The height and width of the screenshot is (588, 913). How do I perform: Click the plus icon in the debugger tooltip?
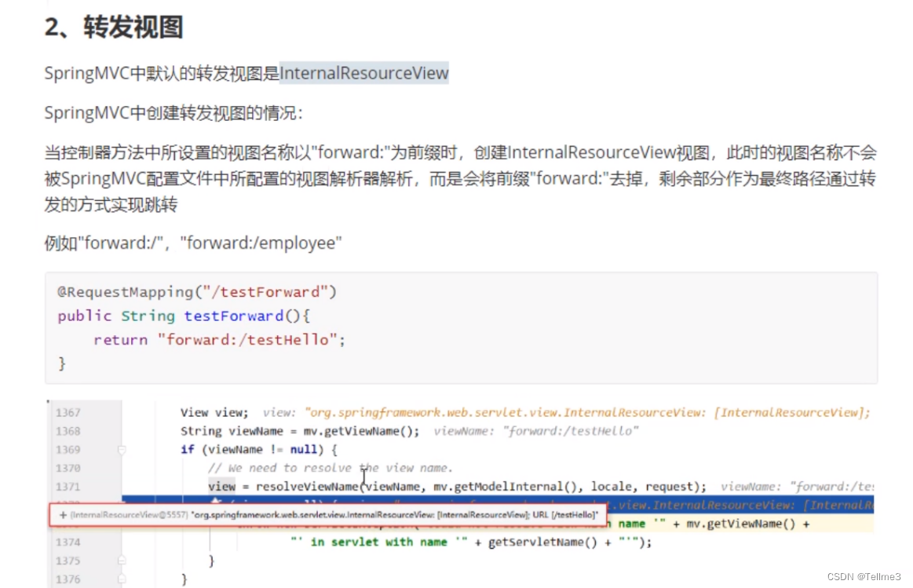point(64,515)
